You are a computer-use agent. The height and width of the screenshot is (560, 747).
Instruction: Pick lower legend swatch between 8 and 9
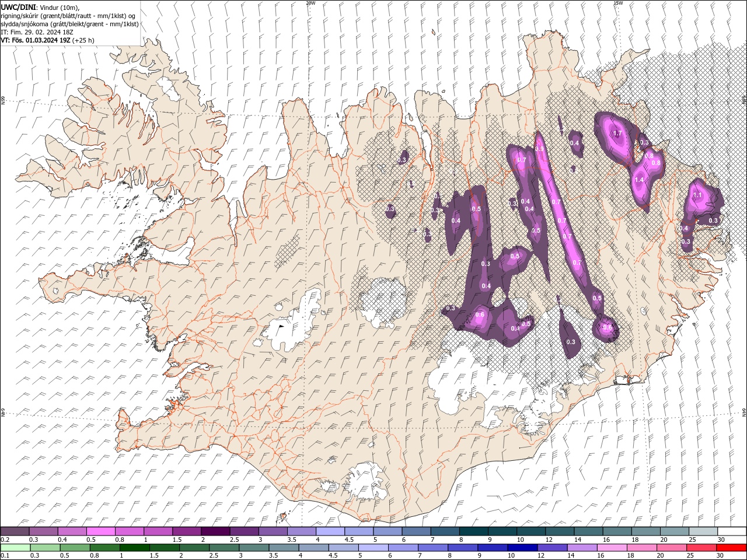coord(462,548)
